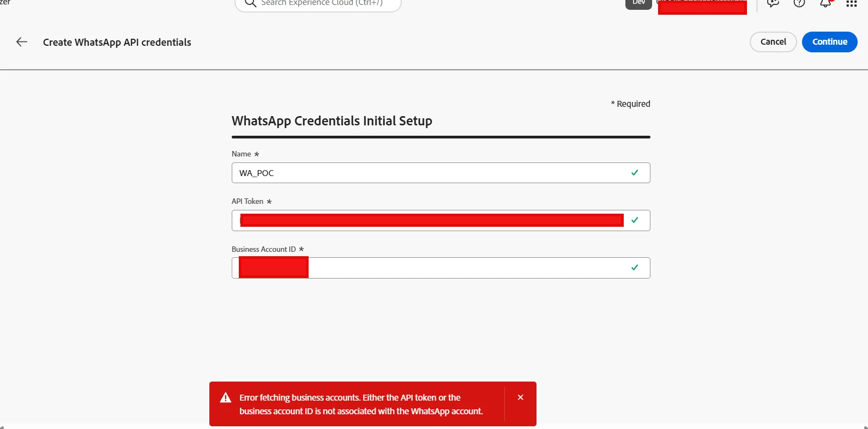868x429 pixels.
Task: Go back using the left arrow icon
Action: click(x=22, y=42)
